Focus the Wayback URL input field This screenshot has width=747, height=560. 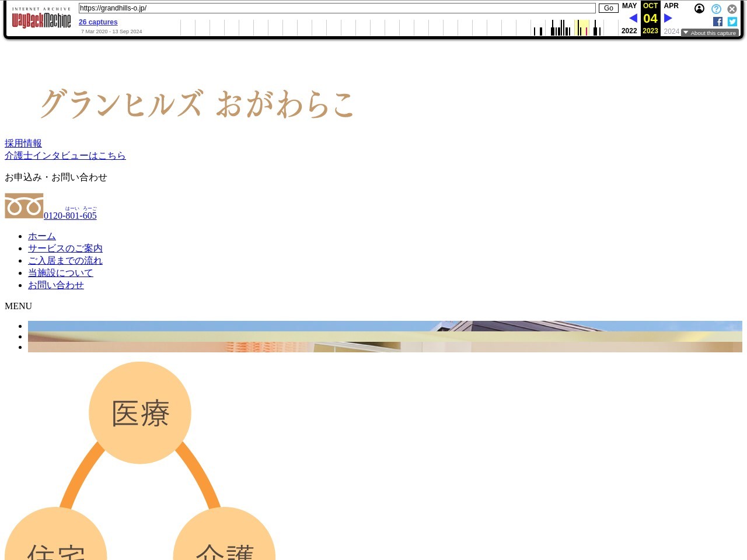(x=337, y=8)
